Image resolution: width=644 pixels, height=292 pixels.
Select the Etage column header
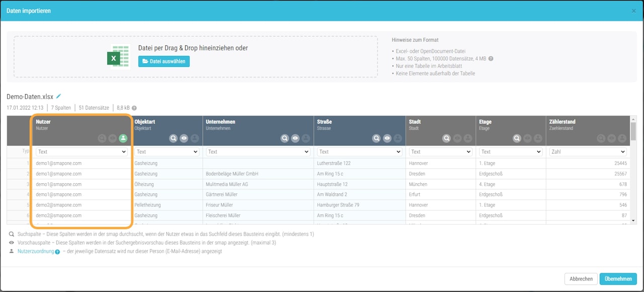coord(511,131)
